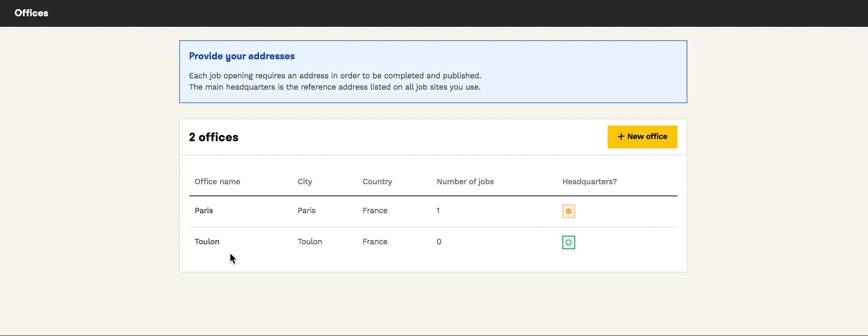868x336 pixels.
Task: Click the Offices title in top bar
Action: point(31,13)
